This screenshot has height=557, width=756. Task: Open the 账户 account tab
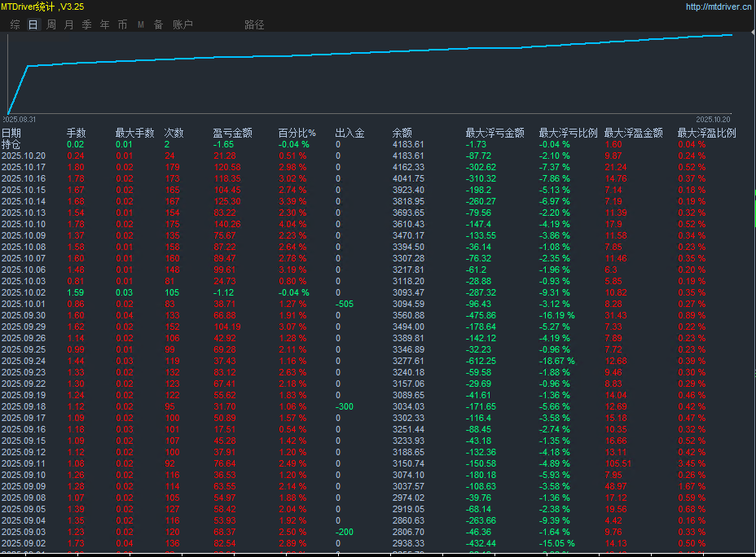(182, 24)
